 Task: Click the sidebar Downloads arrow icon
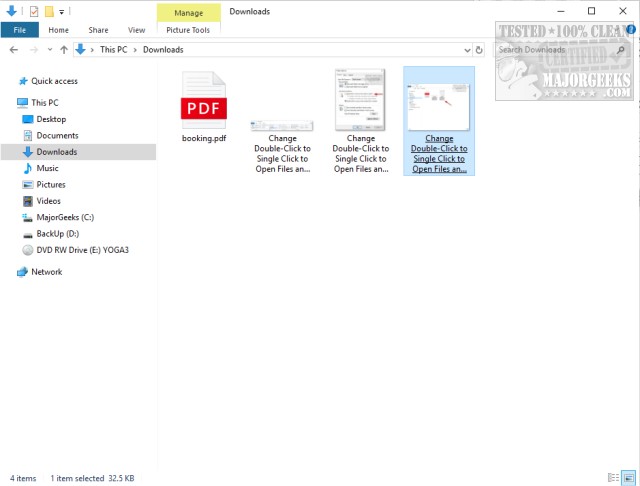pos(27,152)
